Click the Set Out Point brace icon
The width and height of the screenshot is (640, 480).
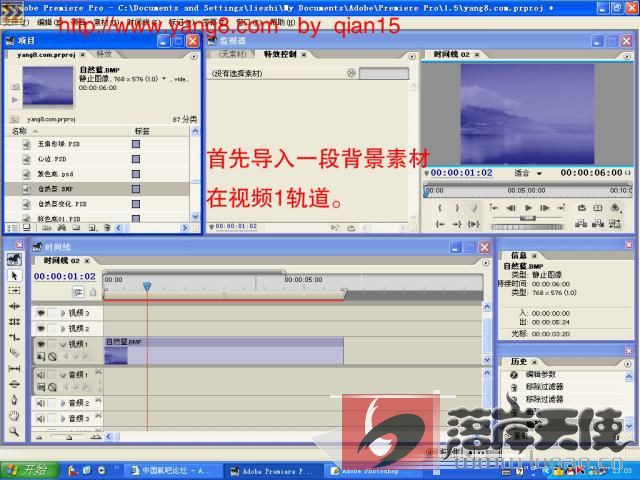tap(457, 208)
